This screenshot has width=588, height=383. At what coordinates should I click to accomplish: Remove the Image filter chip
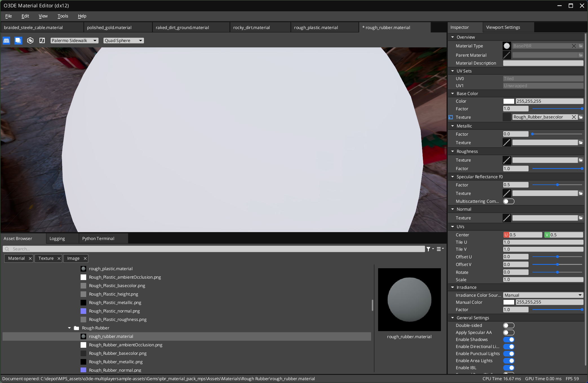pyautogui.click(x=85, y=258)
